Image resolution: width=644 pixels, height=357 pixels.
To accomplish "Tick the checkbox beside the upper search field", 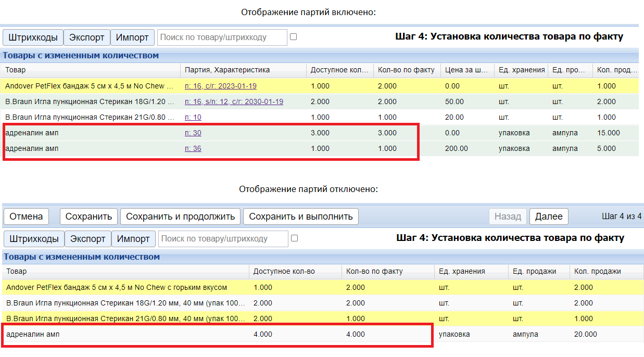I will pos(293,37).
